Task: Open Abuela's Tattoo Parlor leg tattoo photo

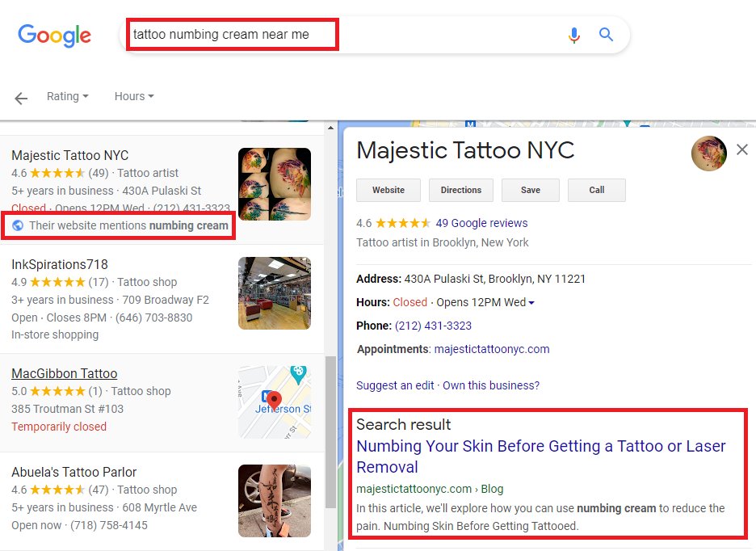Action: 275,501
